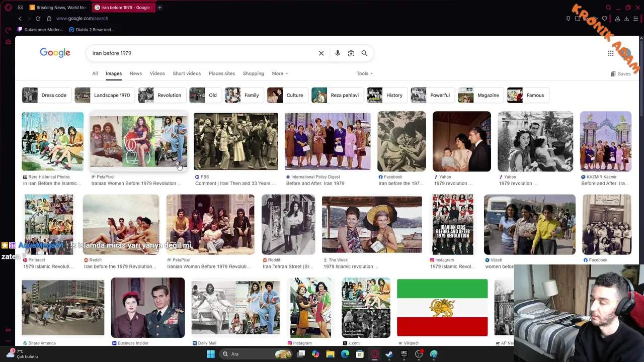Open the pinboard pin icon in toolbar
Screen dimensions: 644x362
coord(568,19)
